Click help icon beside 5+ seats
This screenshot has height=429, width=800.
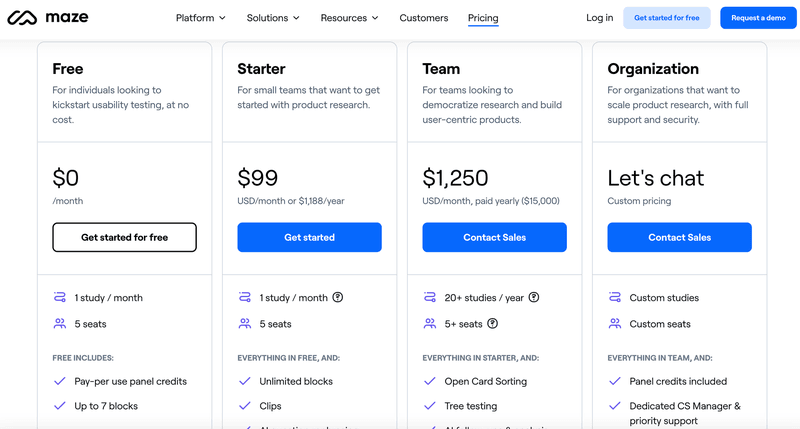click(x=493, y=324)
